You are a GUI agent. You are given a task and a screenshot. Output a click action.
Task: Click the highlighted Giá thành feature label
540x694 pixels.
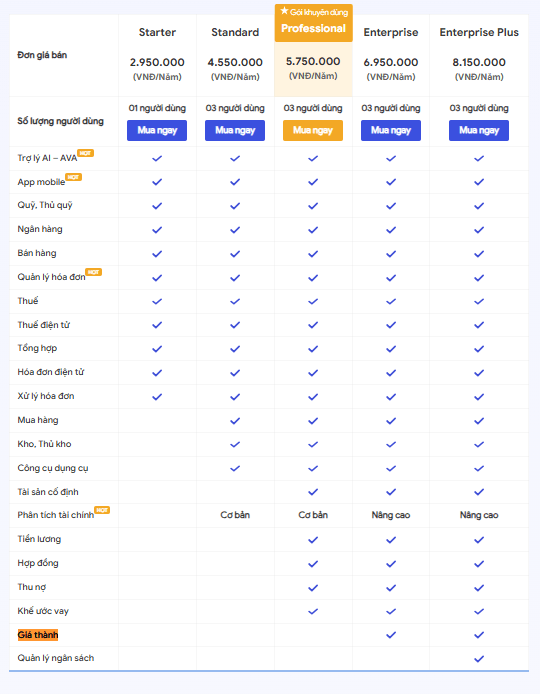[x=38, y=635]
